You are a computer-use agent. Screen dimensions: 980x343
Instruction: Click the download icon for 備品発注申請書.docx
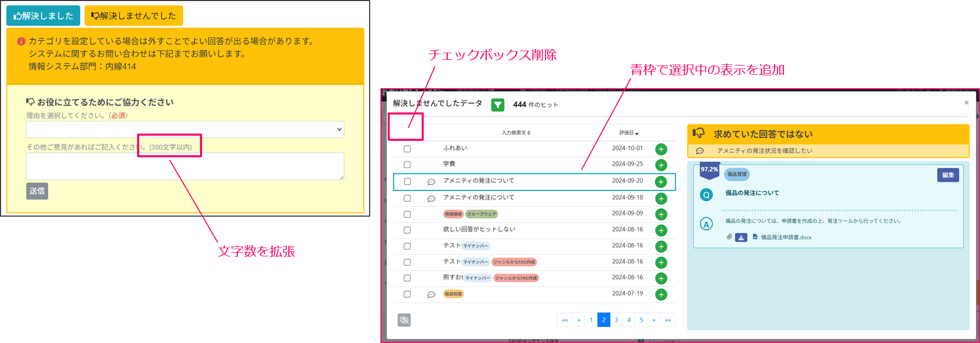click(741, 237)
